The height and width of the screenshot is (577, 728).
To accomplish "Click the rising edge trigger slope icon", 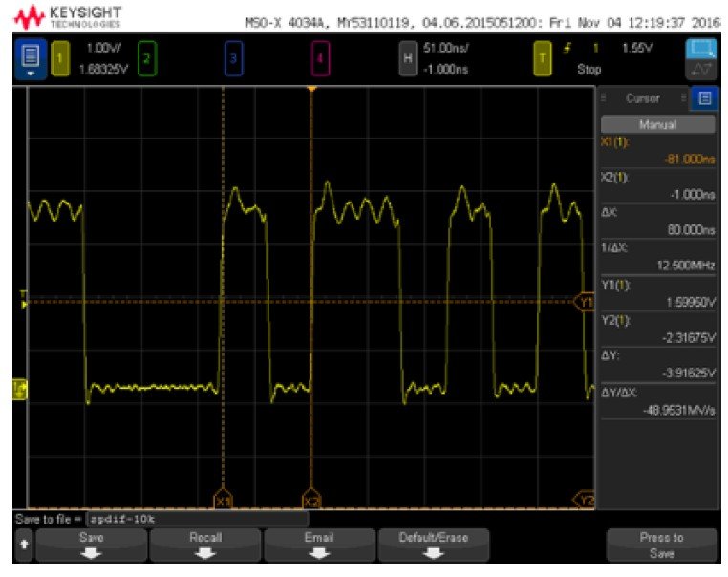I will pyautogui.click(x=567, y=48).
